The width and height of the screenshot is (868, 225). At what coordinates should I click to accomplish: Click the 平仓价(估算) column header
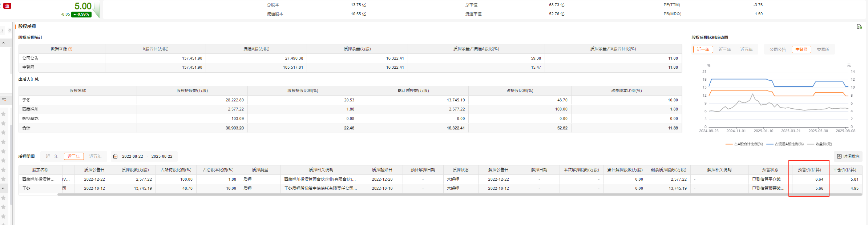[x=844, y=170]
